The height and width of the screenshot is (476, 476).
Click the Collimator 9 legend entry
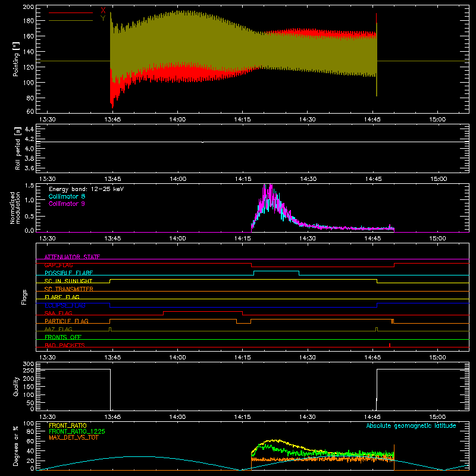click(x=67, y=203)
